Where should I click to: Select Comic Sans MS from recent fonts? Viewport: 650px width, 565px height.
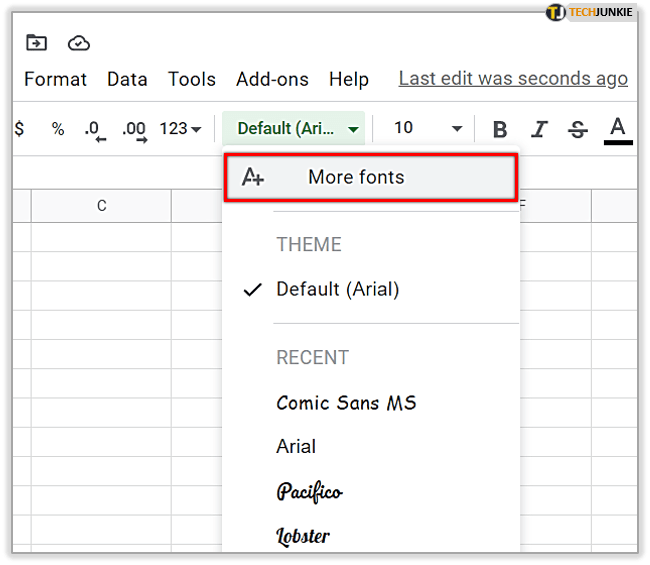pyautogui.click(x=346, y=403)
